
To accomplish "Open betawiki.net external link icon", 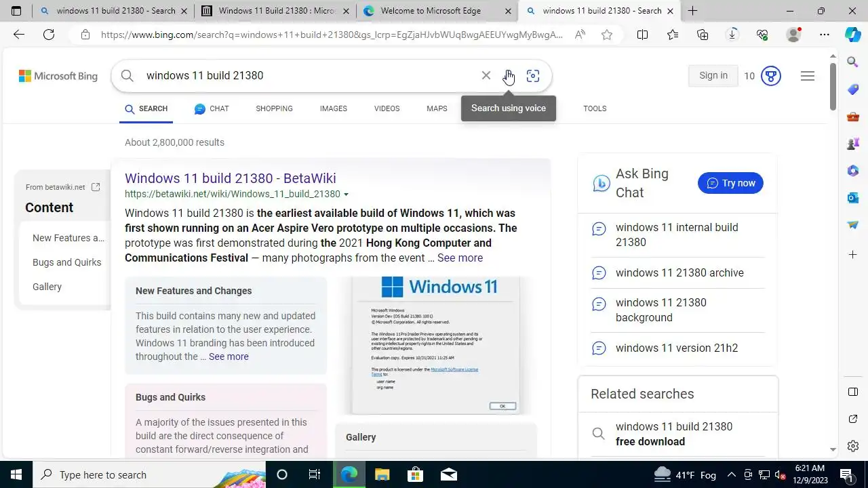I will click(96, 187).
